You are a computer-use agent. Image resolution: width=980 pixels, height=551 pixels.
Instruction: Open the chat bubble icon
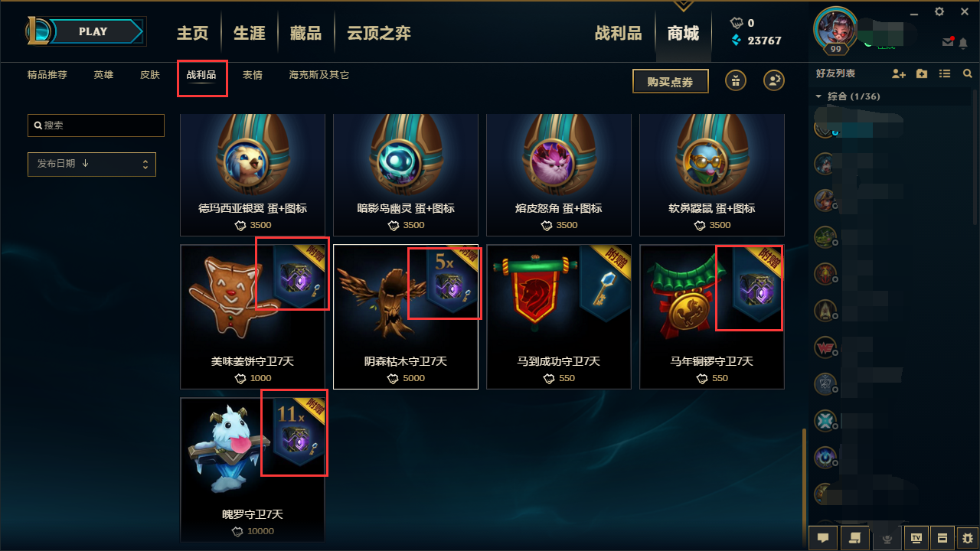click(823, 538)
